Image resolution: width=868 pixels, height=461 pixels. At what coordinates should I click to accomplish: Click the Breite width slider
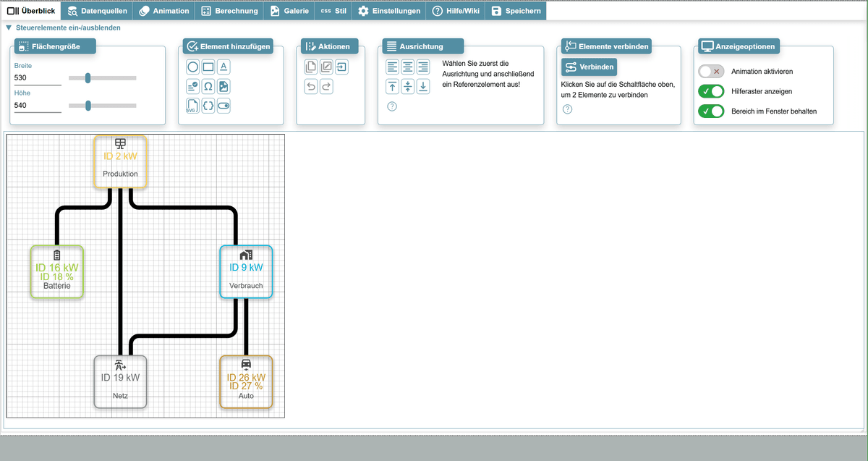pos(102,77)
